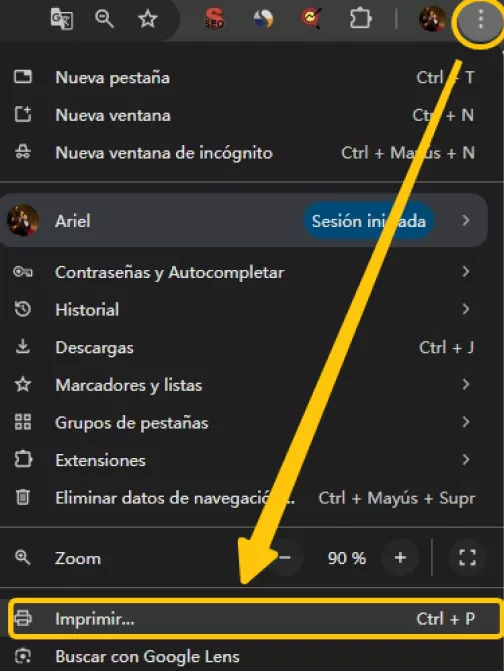Open the three-dot Chrome menu button
504x671 pixels.
coord(480,20)
